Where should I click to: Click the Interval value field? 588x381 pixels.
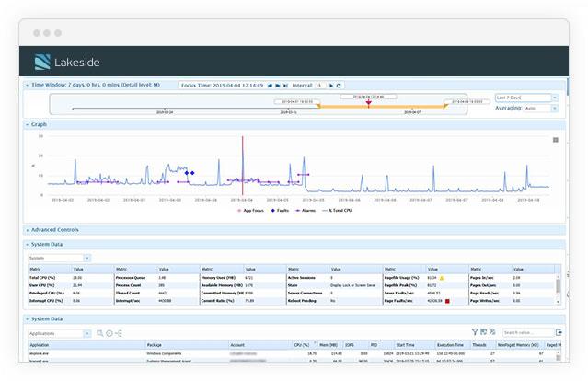320,86
